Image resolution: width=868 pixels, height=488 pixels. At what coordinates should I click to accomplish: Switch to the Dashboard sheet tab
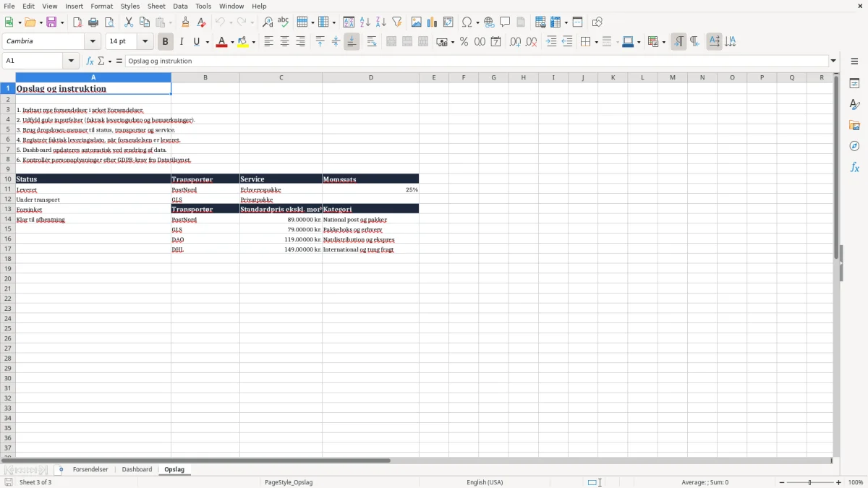[137, 470]
